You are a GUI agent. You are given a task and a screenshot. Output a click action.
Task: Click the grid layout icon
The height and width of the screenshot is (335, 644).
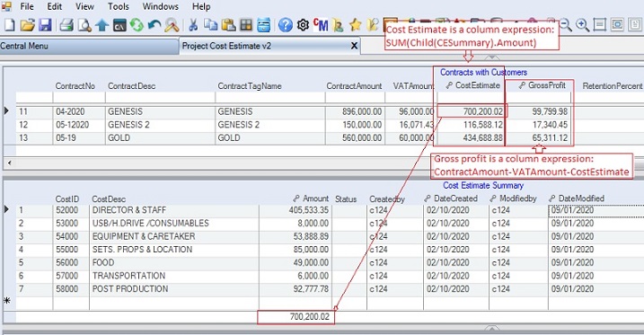(246, 25)
